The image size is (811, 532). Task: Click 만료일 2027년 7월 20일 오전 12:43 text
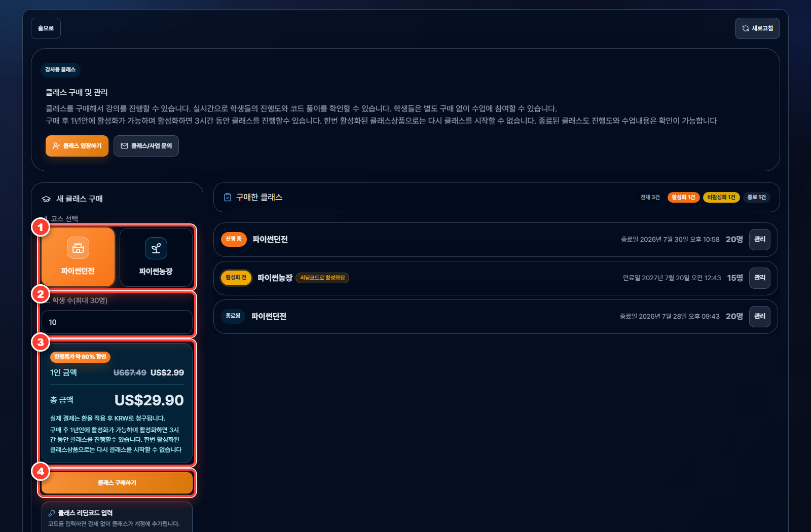coord(672,278)
